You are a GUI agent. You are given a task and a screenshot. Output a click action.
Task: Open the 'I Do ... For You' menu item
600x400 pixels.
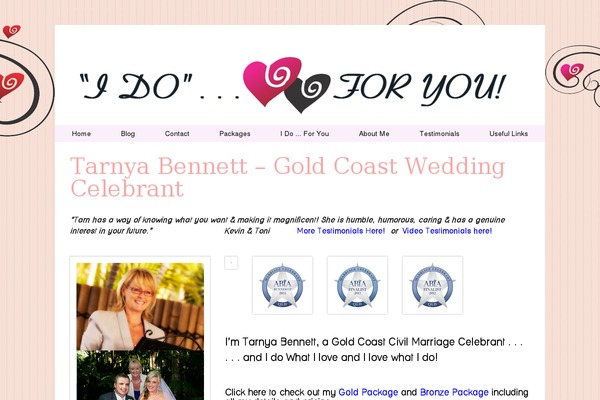pos(305,134)
